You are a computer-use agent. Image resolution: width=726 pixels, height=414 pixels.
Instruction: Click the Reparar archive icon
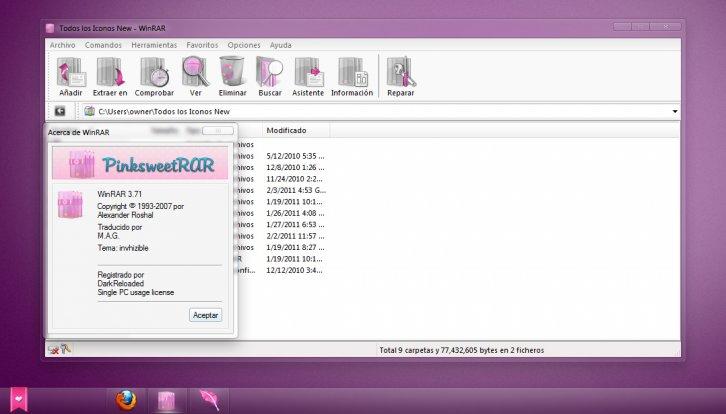tap(401, 76)
